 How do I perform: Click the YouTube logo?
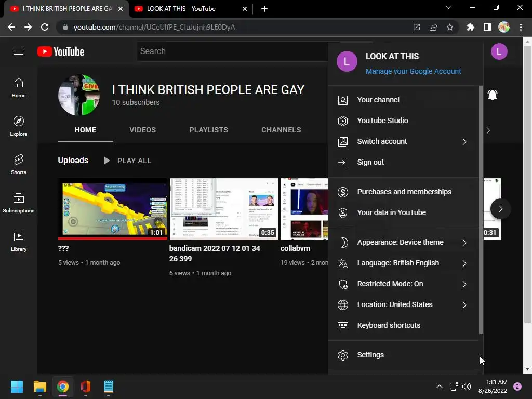click(61, 51)
